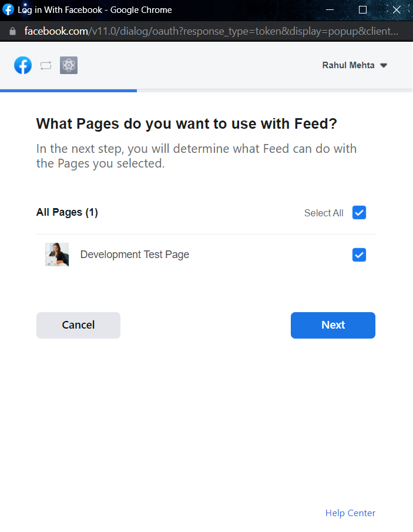Click the Cancel button

pyautogui.click(x=78, y=325)
